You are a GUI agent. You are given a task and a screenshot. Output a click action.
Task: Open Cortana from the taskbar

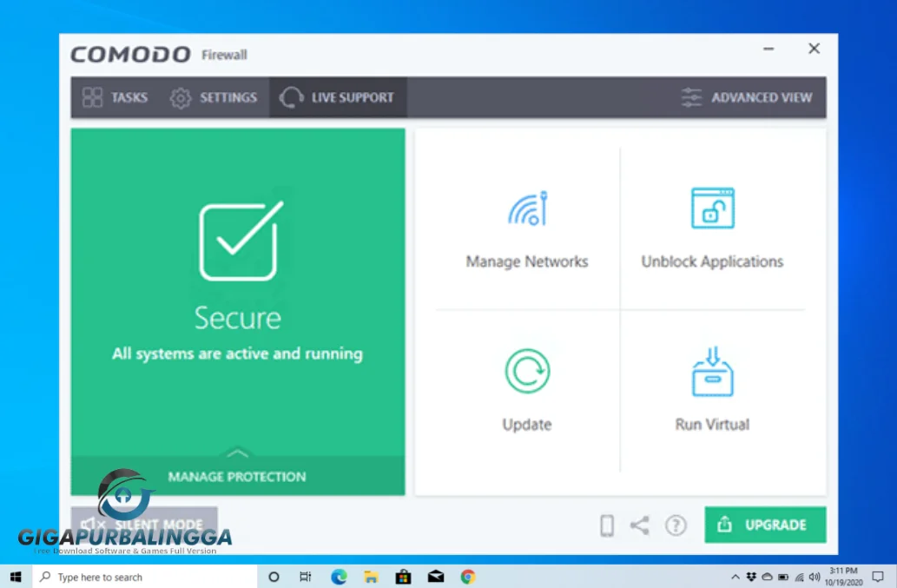[x=274, y=577]
